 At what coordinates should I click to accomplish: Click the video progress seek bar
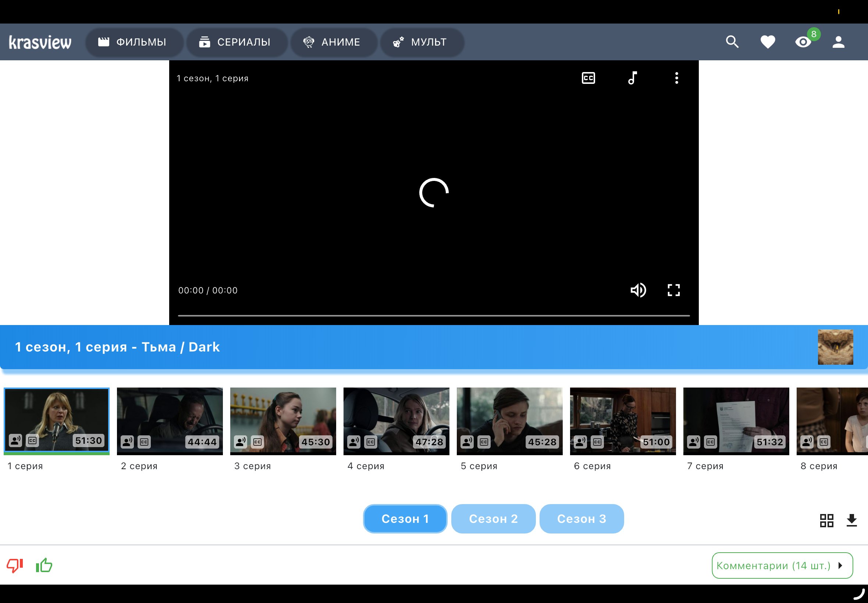point(433,315)
